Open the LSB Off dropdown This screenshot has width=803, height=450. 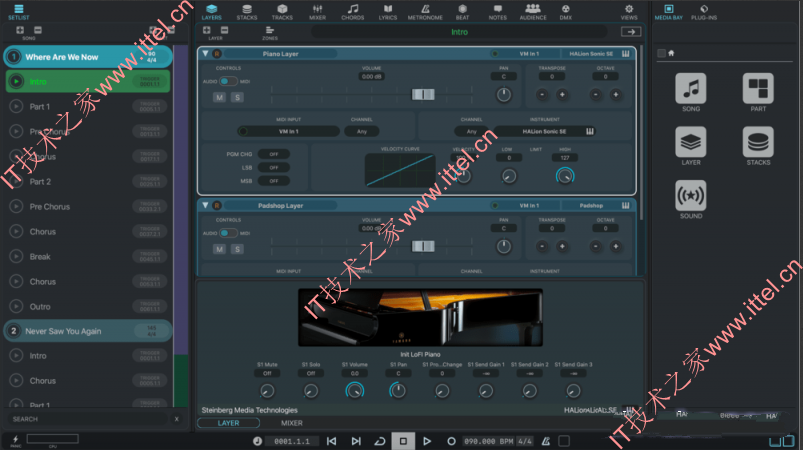(x=274, y=167)
